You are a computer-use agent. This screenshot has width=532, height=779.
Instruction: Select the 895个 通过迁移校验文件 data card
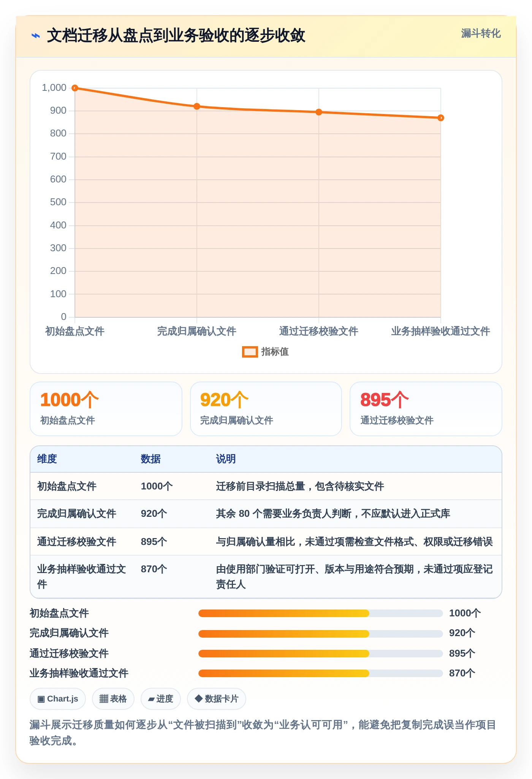tap(426, 409)
